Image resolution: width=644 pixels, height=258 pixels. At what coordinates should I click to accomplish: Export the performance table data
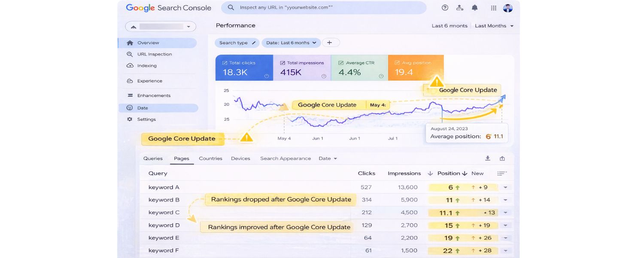point(488,158)
